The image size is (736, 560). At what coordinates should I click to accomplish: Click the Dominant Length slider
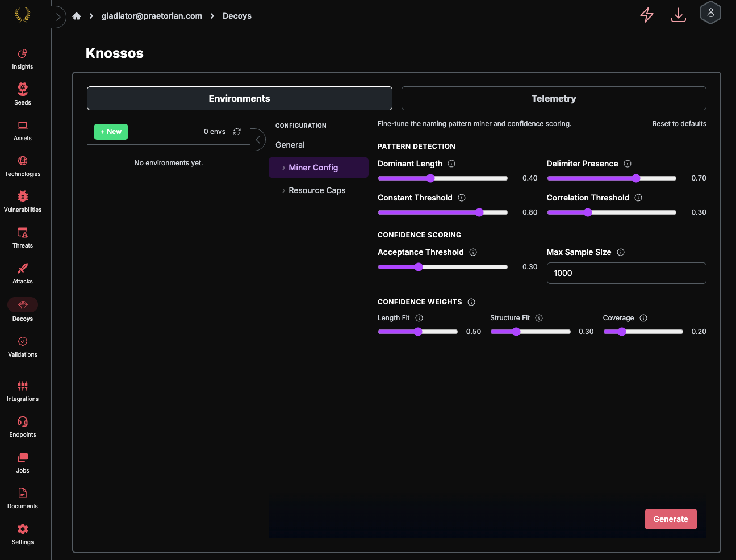443,178
